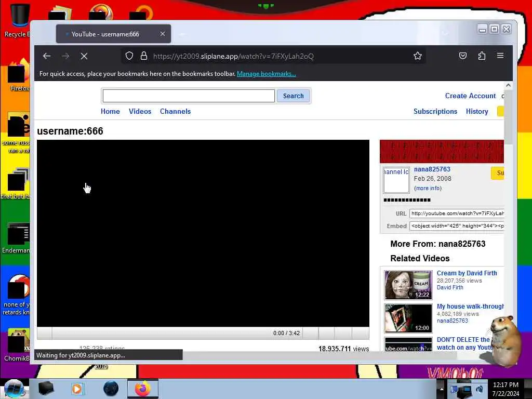Open Save to Pocket button
The image size is (532, 399).
point(463,56)
